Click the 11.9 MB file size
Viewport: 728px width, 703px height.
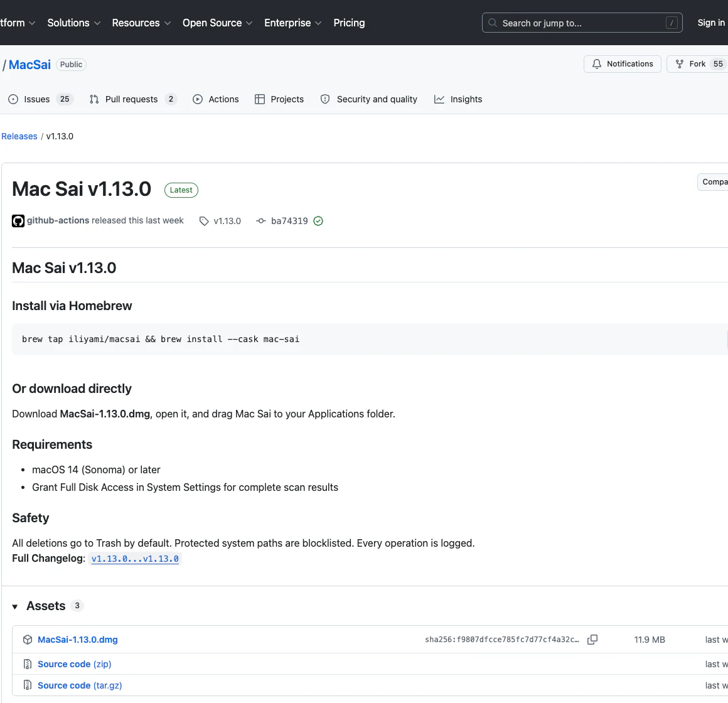(x=650, y=640)
